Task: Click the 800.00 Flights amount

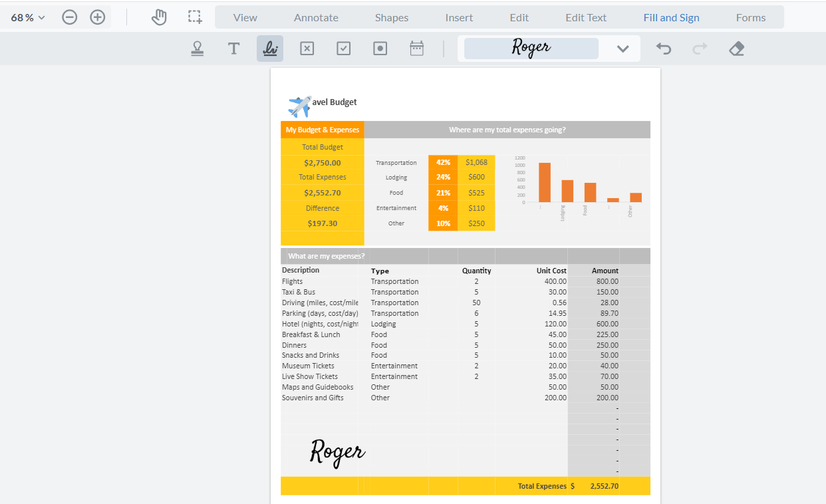Action: coord(607,281)
